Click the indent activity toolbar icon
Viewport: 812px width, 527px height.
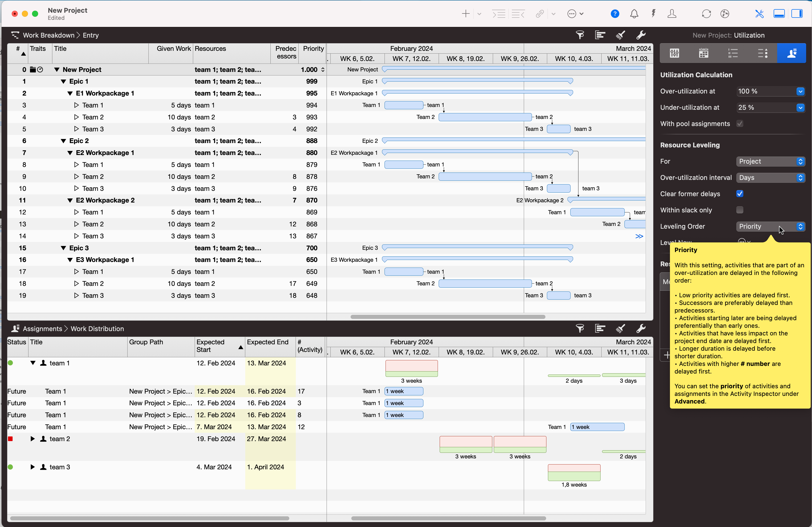point(498,14)
